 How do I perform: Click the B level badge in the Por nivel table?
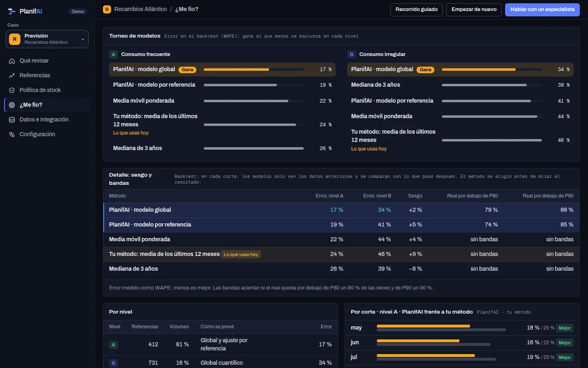pos(114,363)
